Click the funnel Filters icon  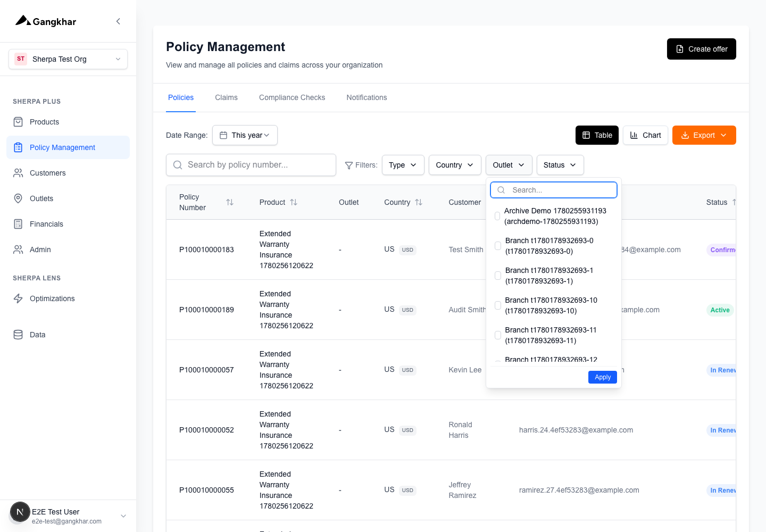coord(349,165)
